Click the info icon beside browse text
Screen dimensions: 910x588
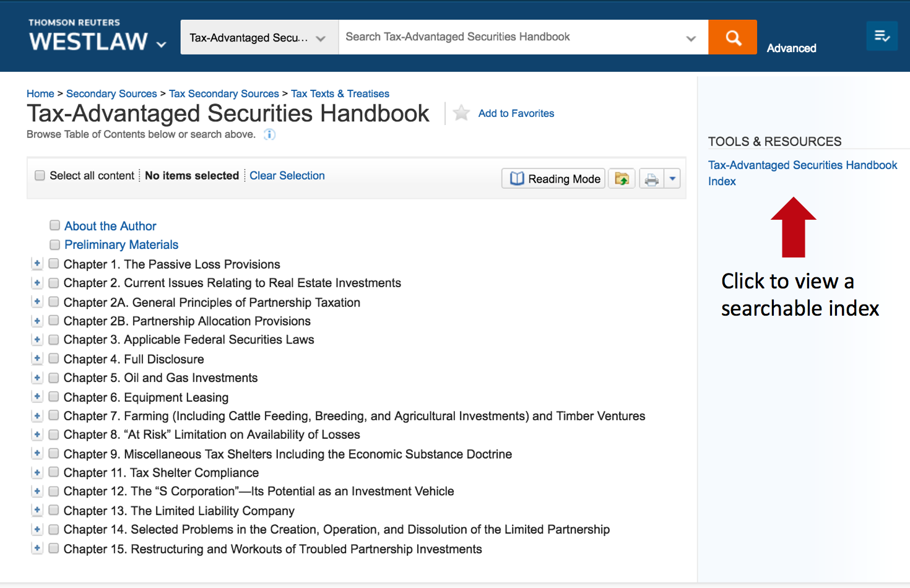coord(269,134)
